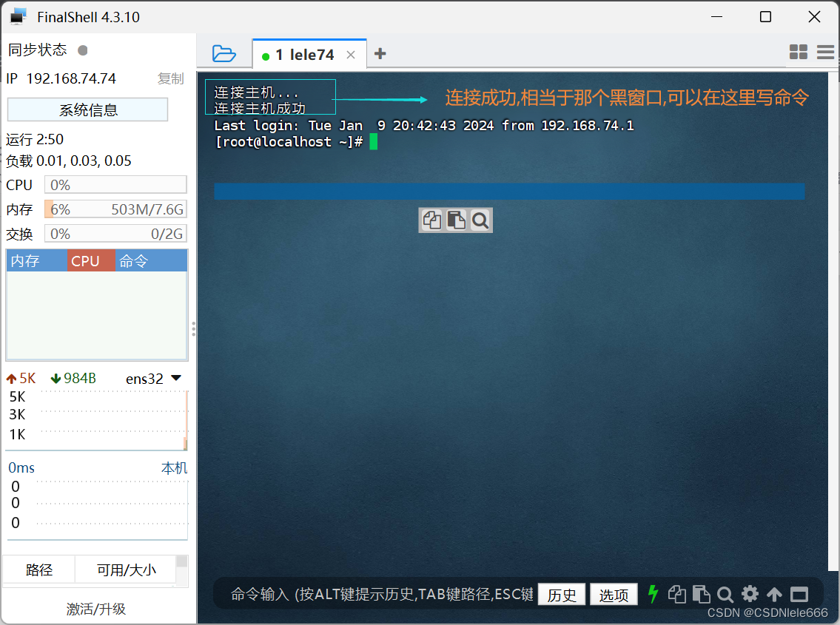The width and height of the screenshot is (840, 625).
Task: Expand the ens32 network interface dropdown
Action: [x=176, y=378]
